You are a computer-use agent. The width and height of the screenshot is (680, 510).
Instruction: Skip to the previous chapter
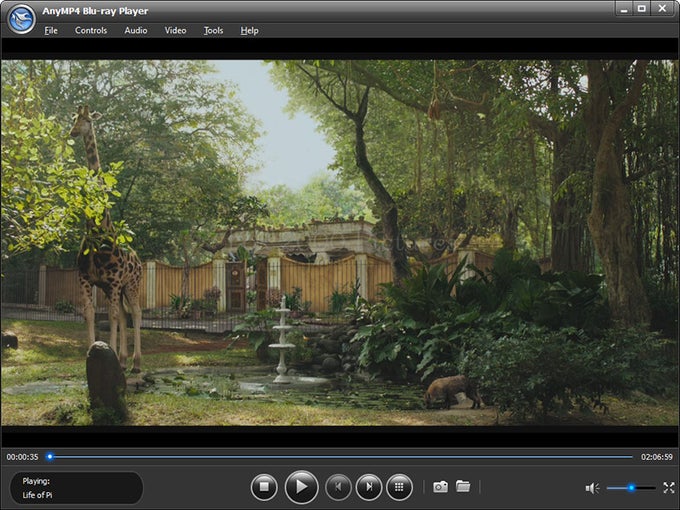pyautogui.click(x=338, y=487)
